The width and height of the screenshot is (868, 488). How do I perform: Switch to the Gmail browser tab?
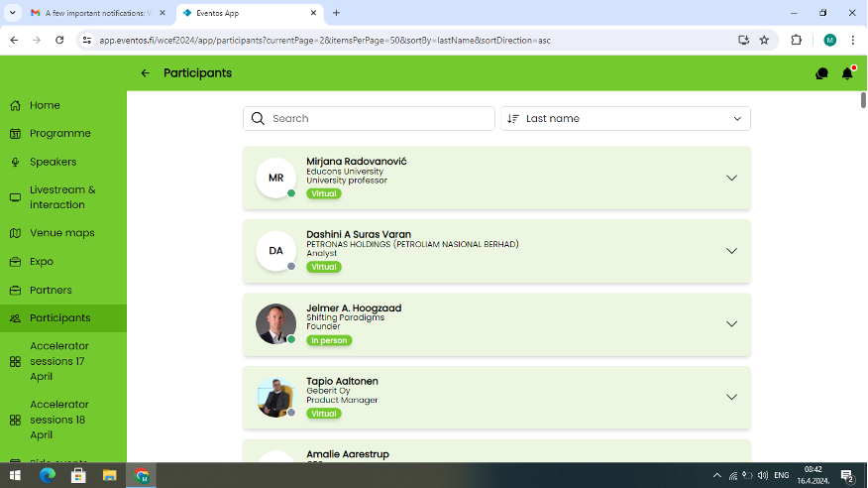[x=91, y=13]
